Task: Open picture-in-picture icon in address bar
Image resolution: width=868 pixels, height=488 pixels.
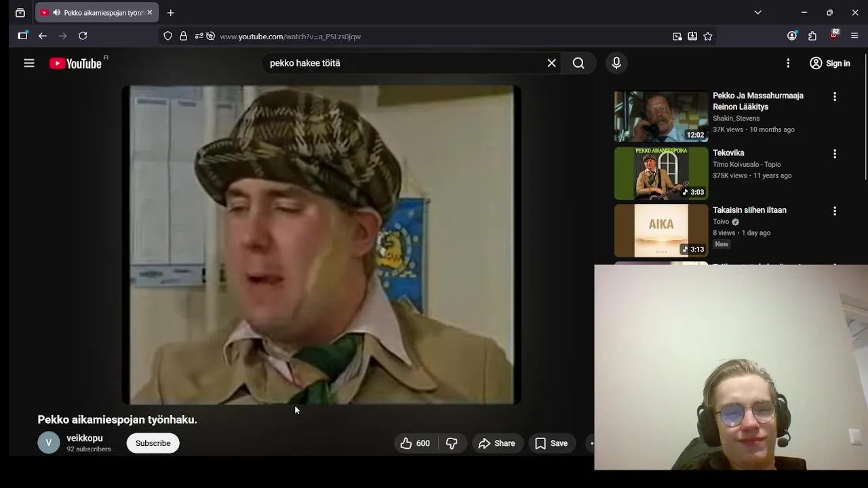Action: click(x=677, y=37)
